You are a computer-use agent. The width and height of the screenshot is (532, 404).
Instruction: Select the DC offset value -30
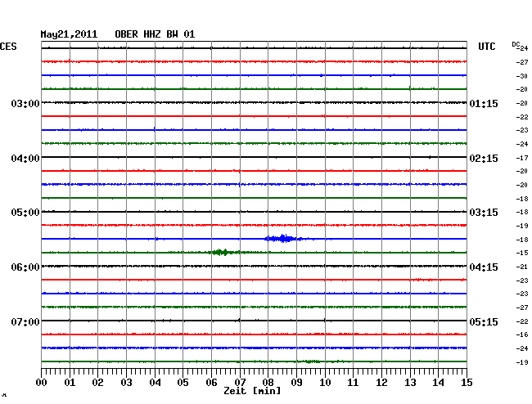click(x=522, y=76)
